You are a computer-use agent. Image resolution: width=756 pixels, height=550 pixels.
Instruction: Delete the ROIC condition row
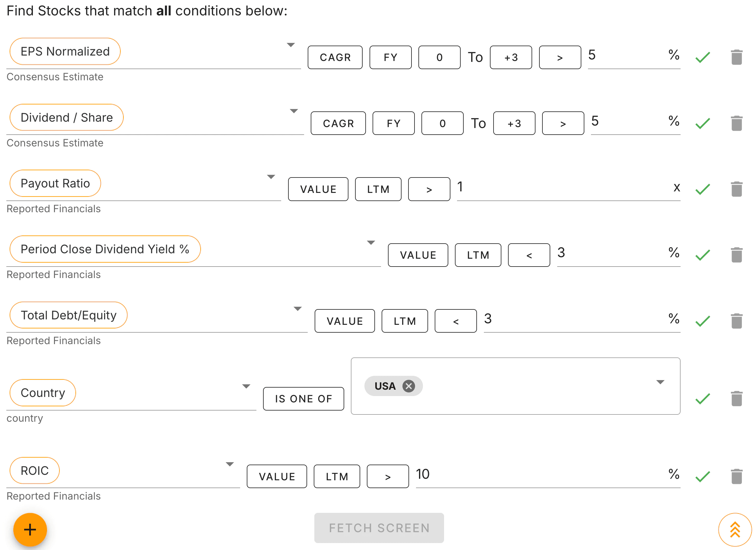click(x=736, y=476)
